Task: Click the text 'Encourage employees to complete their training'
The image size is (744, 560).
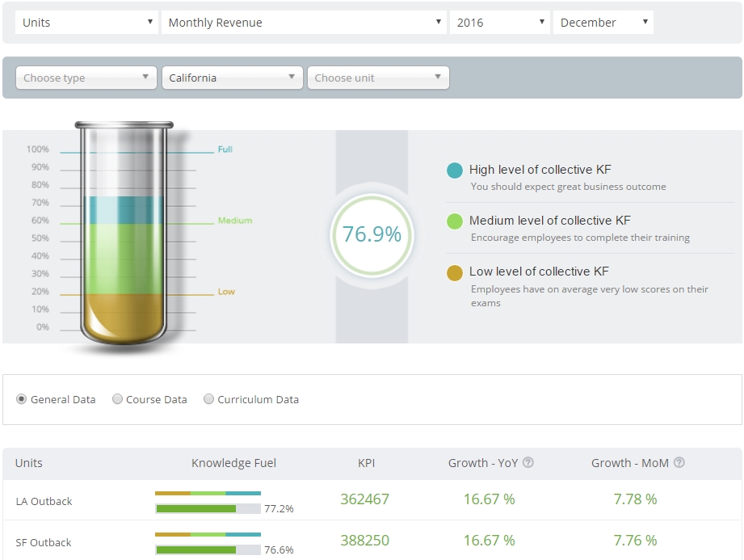Action: (x=580, y=238)
